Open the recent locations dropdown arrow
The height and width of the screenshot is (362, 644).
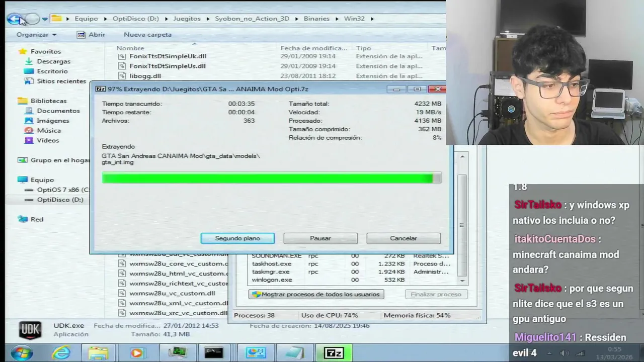click(x=45, y=19)
